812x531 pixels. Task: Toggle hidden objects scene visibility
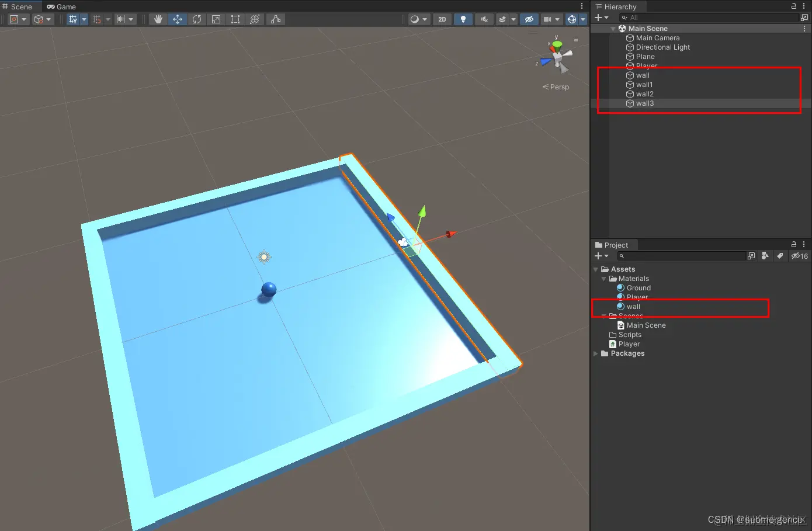click(x=529, y=19)
